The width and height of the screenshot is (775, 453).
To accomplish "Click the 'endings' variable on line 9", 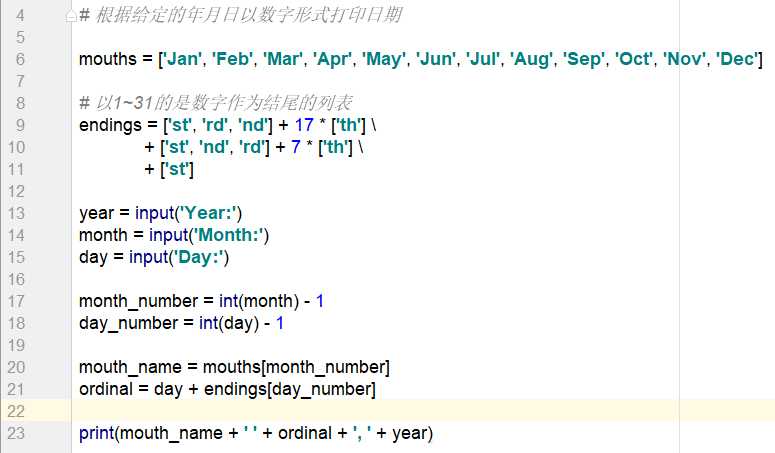I will click(x=110, y=125).
